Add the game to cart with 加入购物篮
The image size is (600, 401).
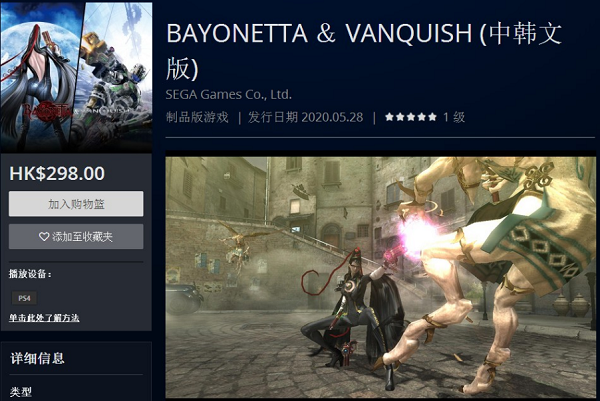click(76, 204)
